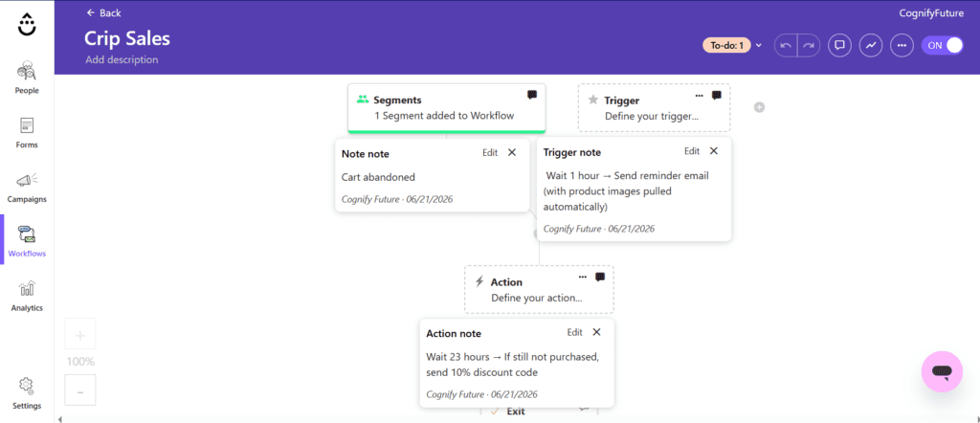This screenshot has width=980, height=423.
Task: Click the redo arrow button
Action: 809,45
